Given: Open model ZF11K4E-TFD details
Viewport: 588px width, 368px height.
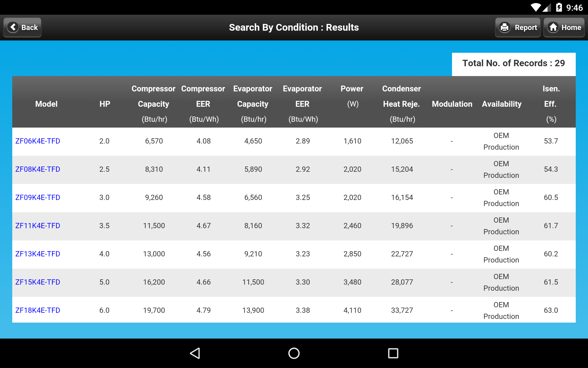Looking at the screenshot, I should click(38, 226).
